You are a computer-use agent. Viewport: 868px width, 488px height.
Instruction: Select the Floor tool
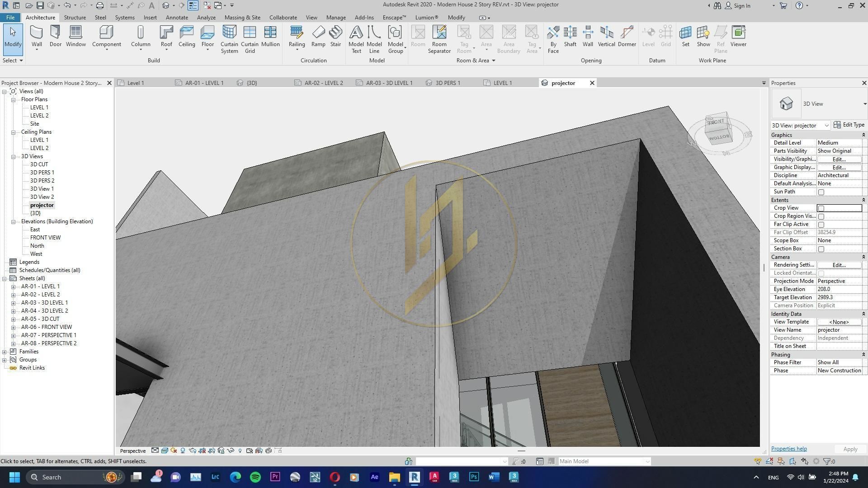(208, 37)
